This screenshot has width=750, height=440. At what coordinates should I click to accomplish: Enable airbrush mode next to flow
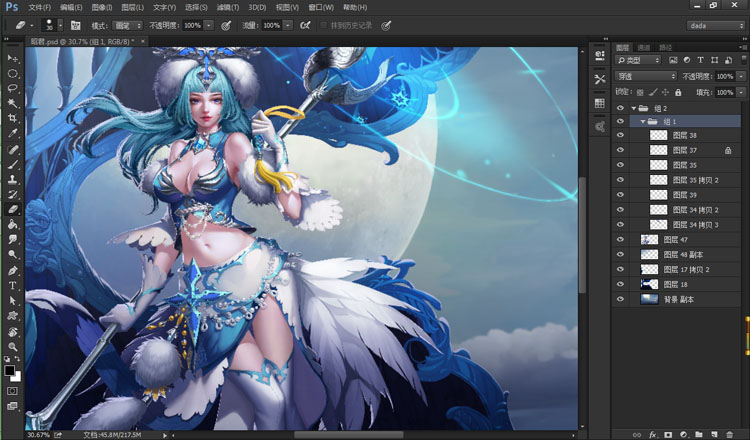click(305, 25)
